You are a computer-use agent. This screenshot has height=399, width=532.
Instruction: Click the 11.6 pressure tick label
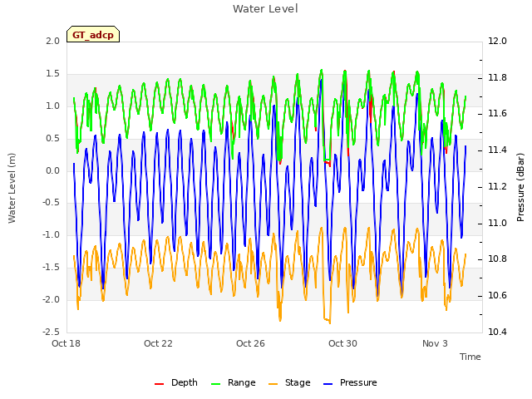(497, 113)
